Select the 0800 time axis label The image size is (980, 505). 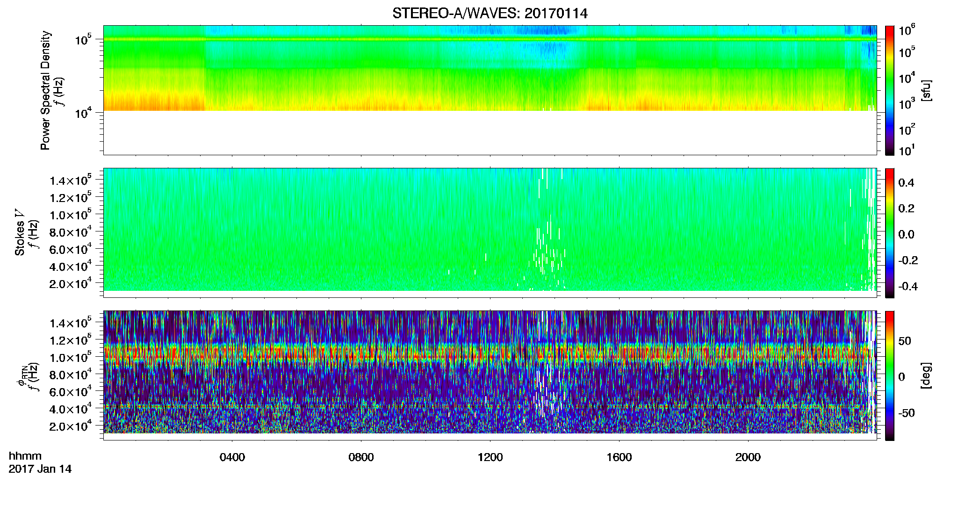(361, 457)
